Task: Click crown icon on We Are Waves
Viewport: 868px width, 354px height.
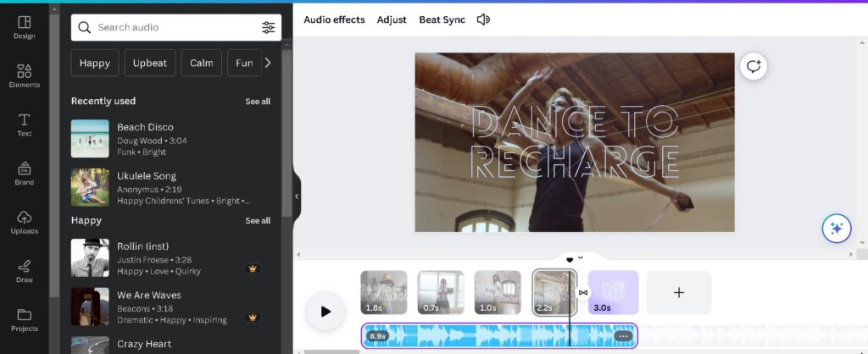Action: click(x=253, y=318)
